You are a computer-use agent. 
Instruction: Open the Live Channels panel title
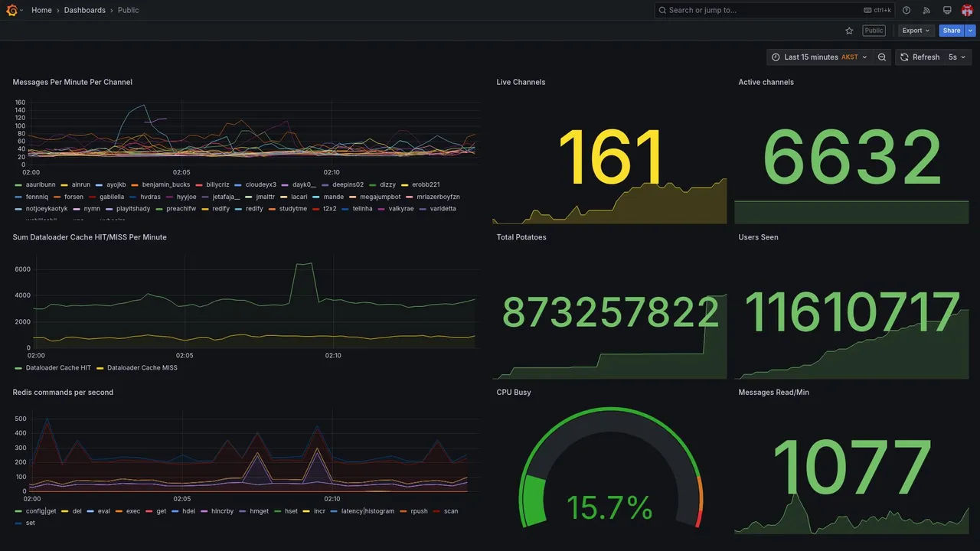coord(521,82)
